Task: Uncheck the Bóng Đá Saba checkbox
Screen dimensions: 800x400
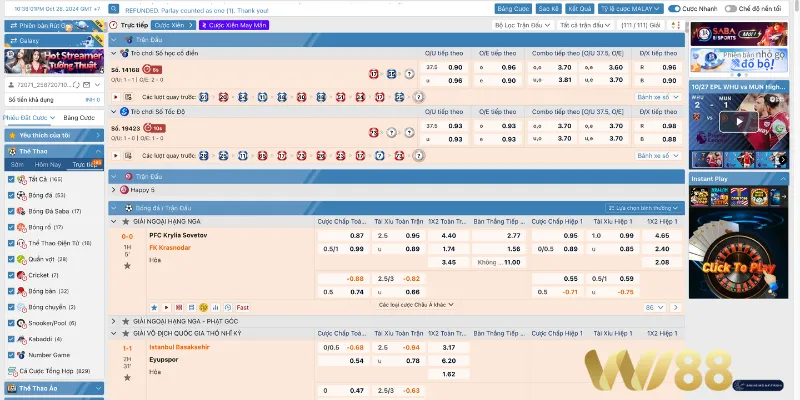Action: tap(11, 211)
